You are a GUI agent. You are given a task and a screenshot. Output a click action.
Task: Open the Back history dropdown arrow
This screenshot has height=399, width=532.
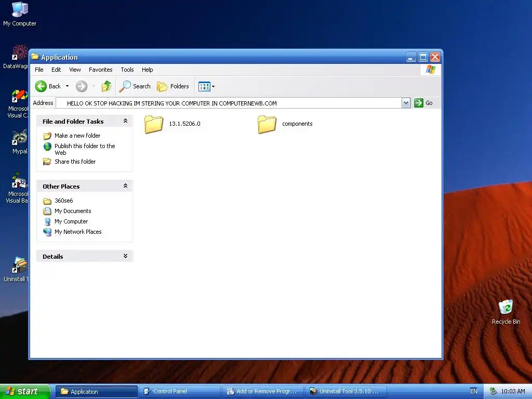tap(67, 86)
